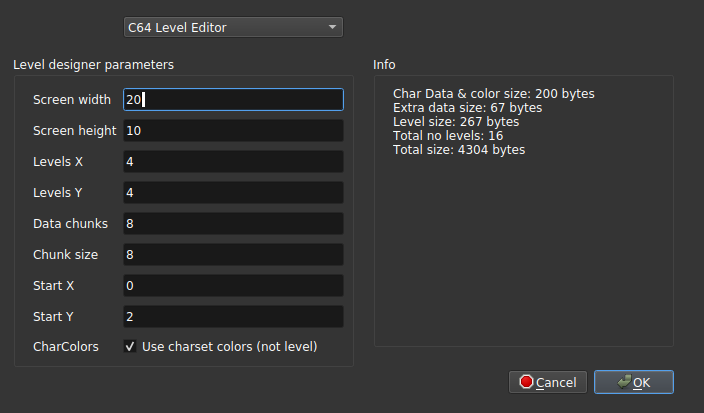The image size is (704, 413).
Task: Select the Start X field
Action: [233, 286]
